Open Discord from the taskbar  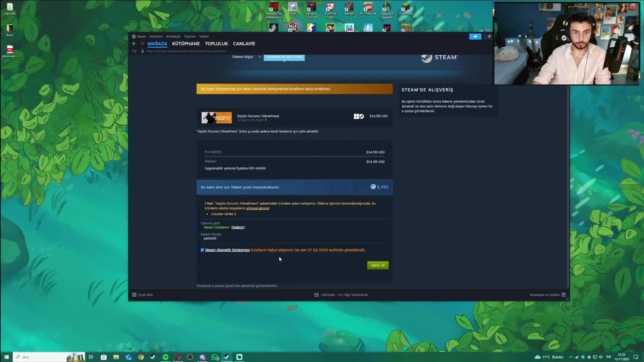[x=202, y=357]
